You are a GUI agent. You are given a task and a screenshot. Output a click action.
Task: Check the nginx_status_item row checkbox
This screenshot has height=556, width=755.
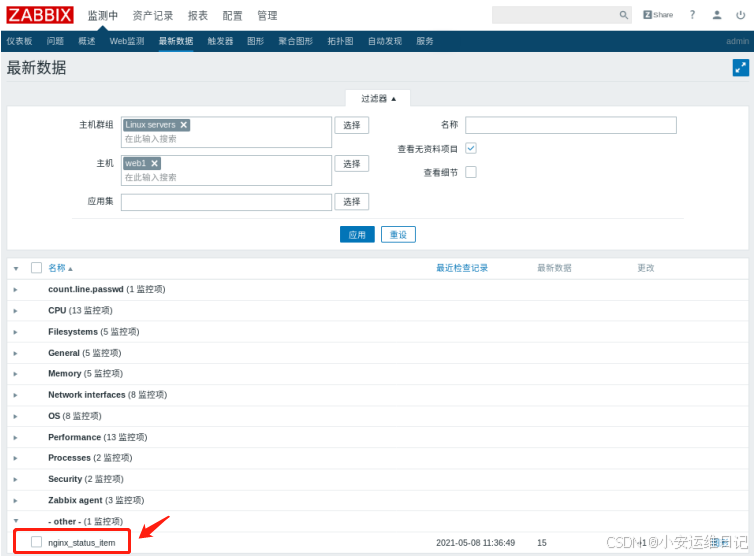click(36, 542)
